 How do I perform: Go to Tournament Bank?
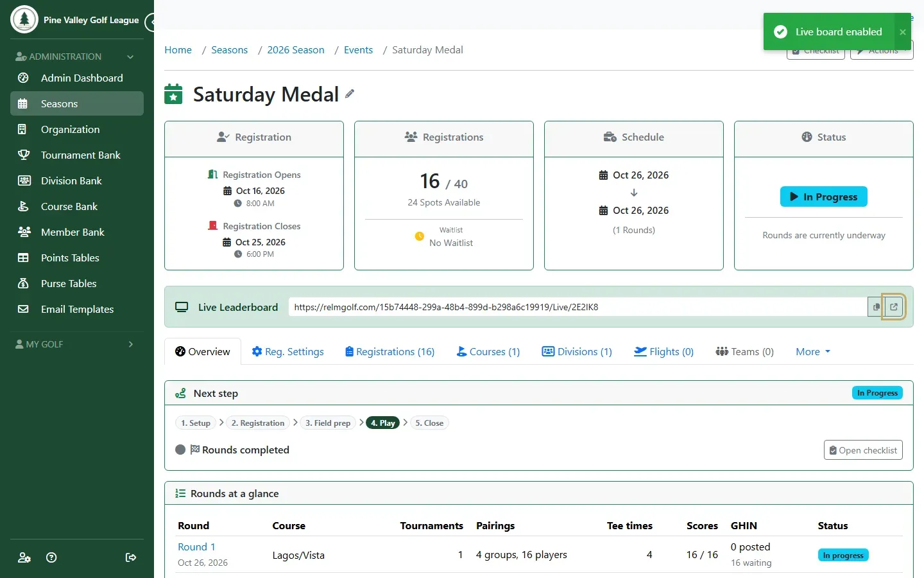point(77,155)
